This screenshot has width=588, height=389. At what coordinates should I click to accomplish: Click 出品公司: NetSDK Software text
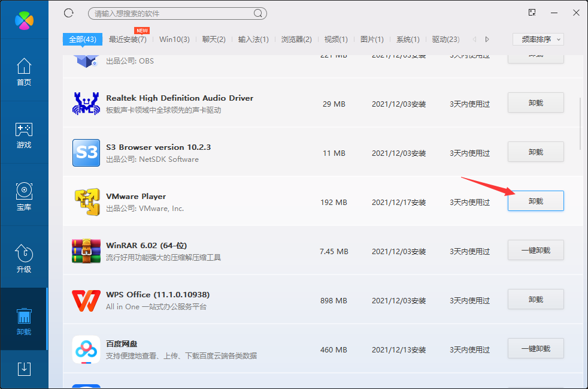pos(152,159)
